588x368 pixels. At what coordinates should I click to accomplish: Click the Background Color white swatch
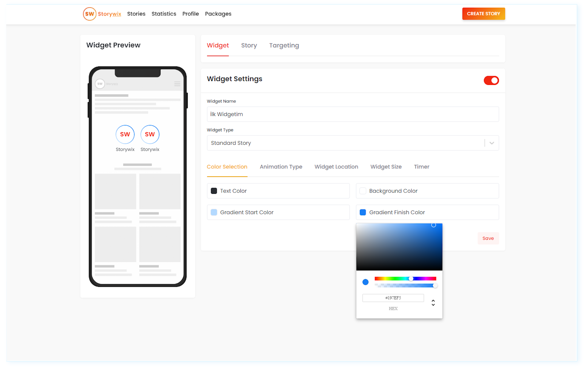tap(363, 191)
